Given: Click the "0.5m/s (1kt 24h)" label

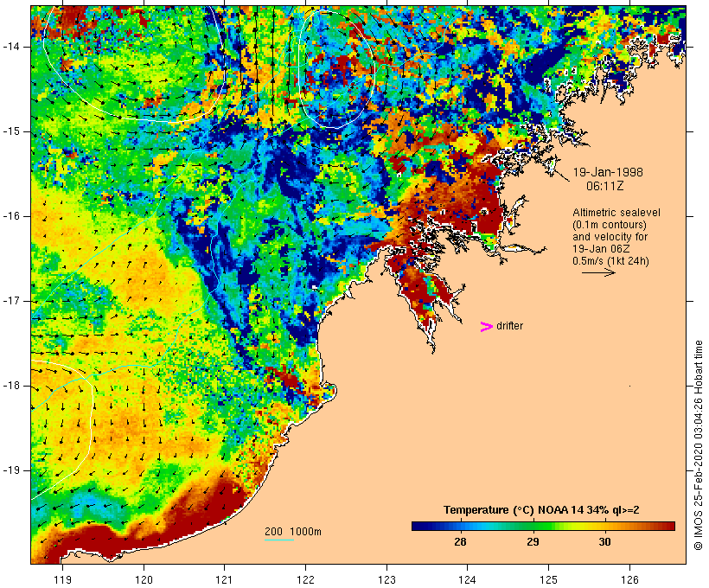Looking at the screenshot, I should 610,261.
